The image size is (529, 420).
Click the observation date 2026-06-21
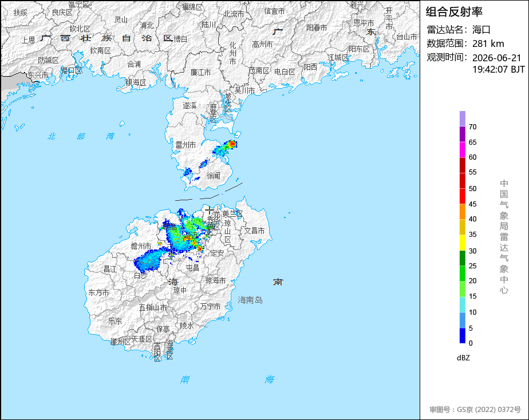click(496, 58)
